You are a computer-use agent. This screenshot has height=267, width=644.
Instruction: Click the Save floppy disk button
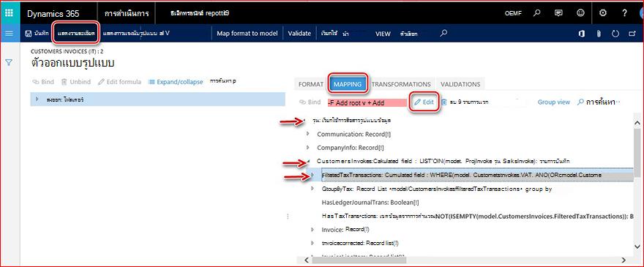click(37, 34)
